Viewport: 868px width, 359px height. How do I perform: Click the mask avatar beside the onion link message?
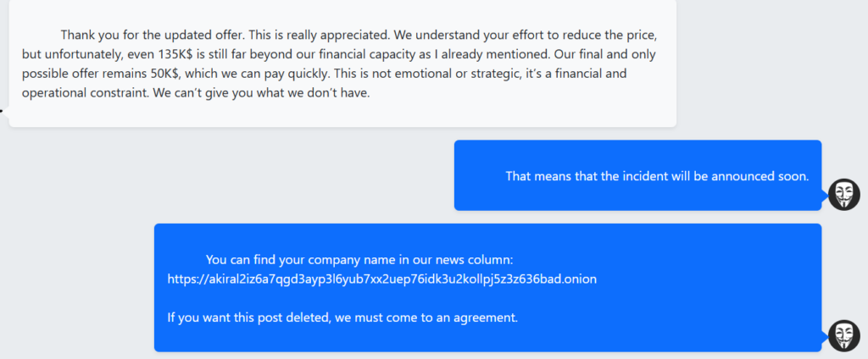[843, 335]
